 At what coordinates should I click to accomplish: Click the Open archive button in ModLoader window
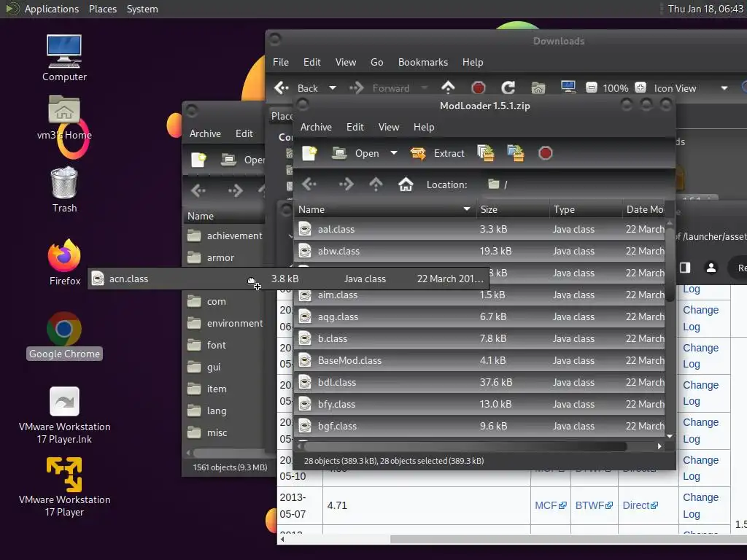(355, 153)
